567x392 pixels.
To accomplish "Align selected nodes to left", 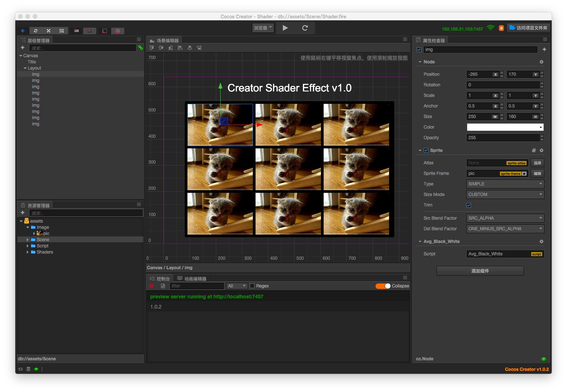I will point(180,48).
